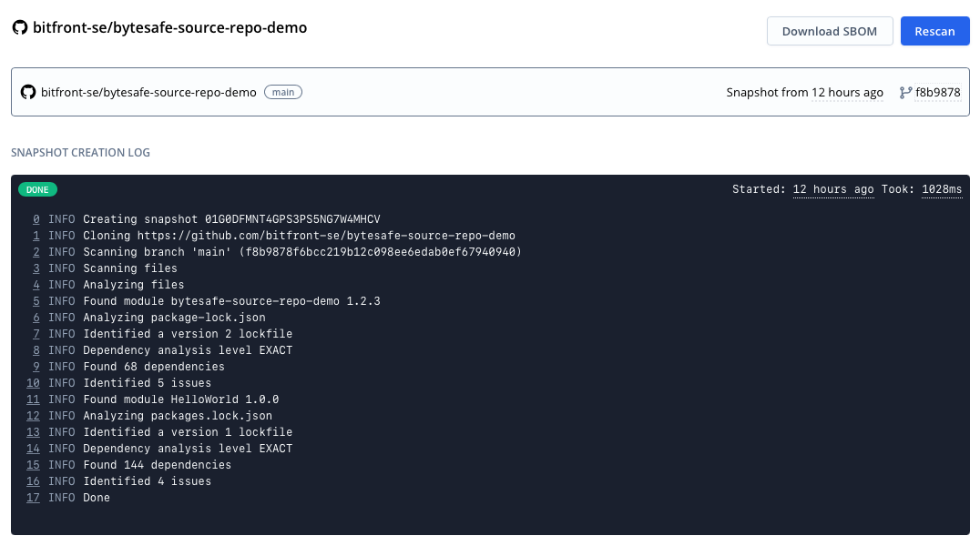The height and width of the screenshot is (556, 980).
Task: Select the branch icon next to commit f8b9878
Action: tap(904, 91)
